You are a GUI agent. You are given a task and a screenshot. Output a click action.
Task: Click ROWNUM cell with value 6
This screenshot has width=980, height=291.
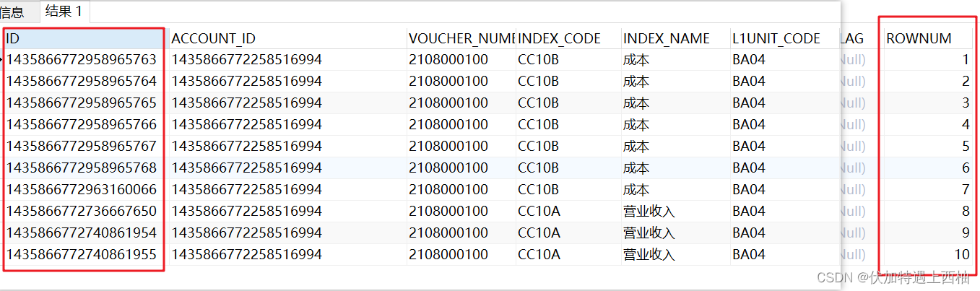929,168
